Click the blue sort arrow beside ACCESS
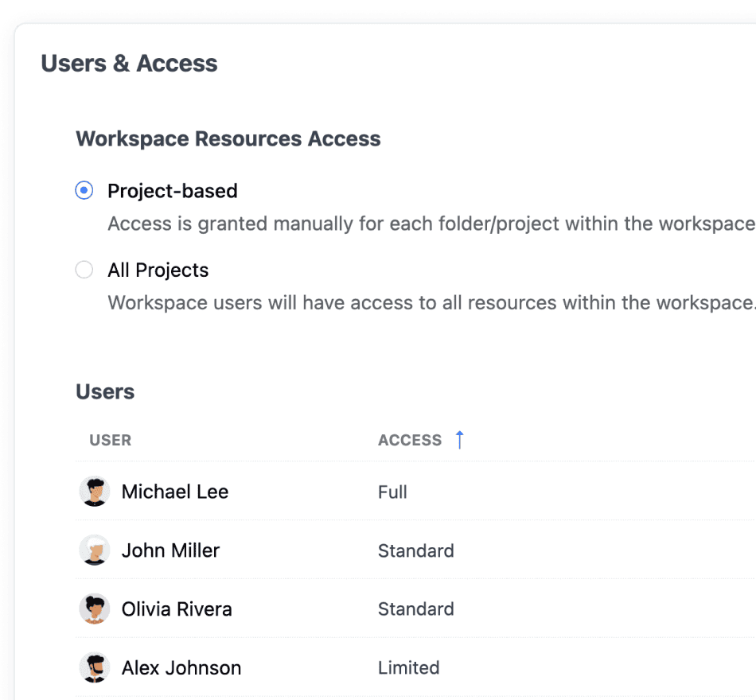The width and height of the screenshot is (756, 700). 459,440
